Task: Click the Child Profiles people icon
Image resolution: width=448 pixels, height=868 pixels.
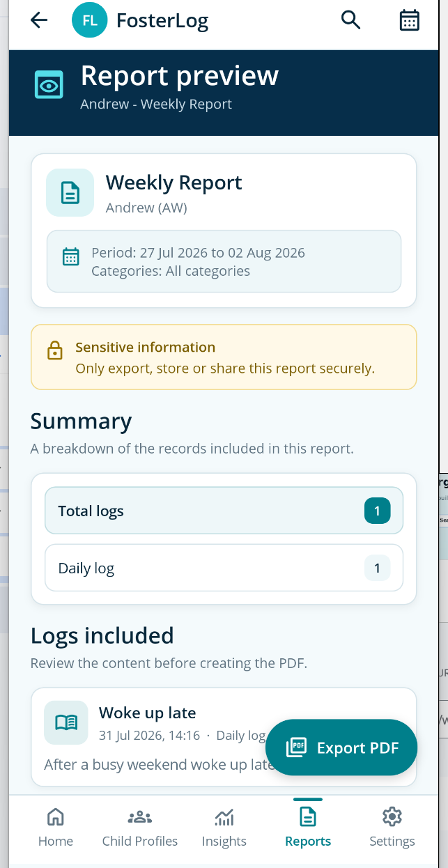Action: point(140,816)
